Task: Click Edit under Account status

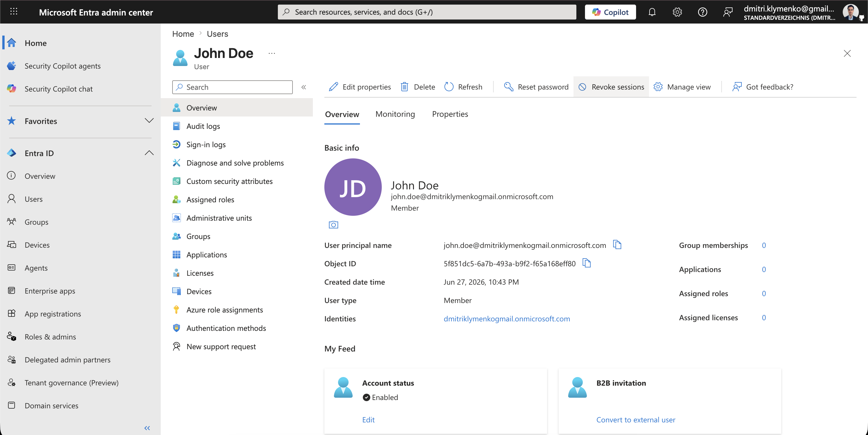Action: pos(368,420)
